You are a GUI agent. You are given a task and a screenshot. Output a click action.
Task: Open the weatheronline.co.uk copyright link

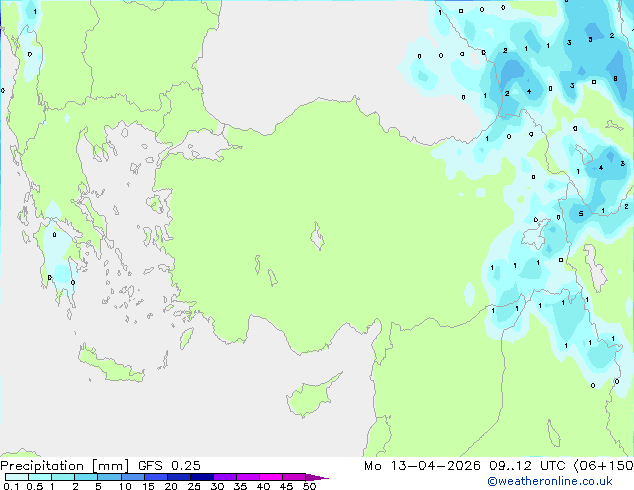(550, 481)
